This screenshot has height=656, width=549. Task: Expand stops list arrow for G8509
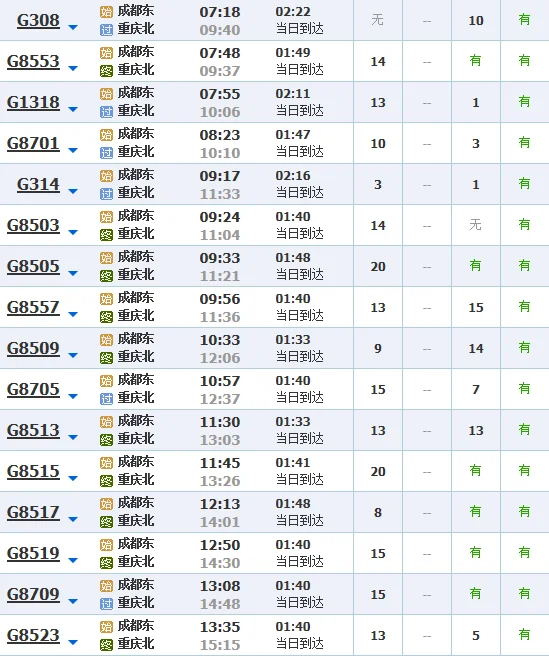coord(73,356)
